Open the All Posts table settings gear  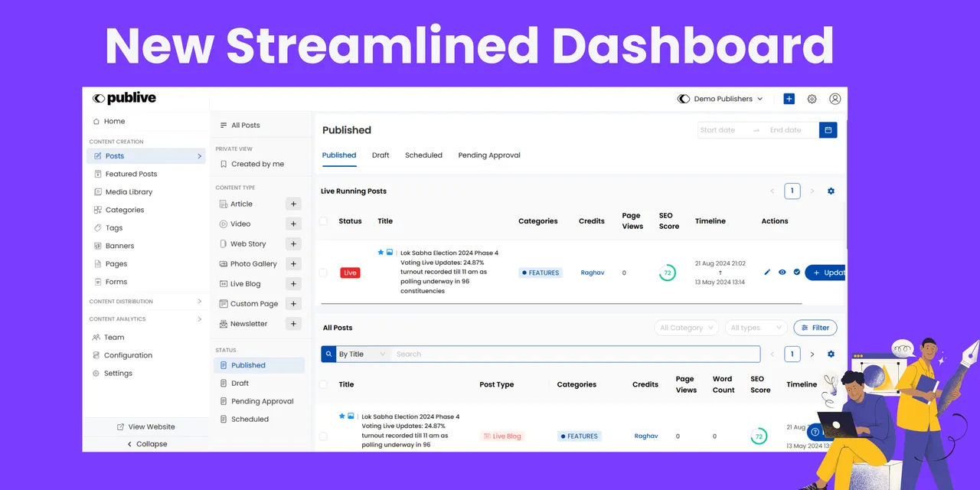(831, 354)
